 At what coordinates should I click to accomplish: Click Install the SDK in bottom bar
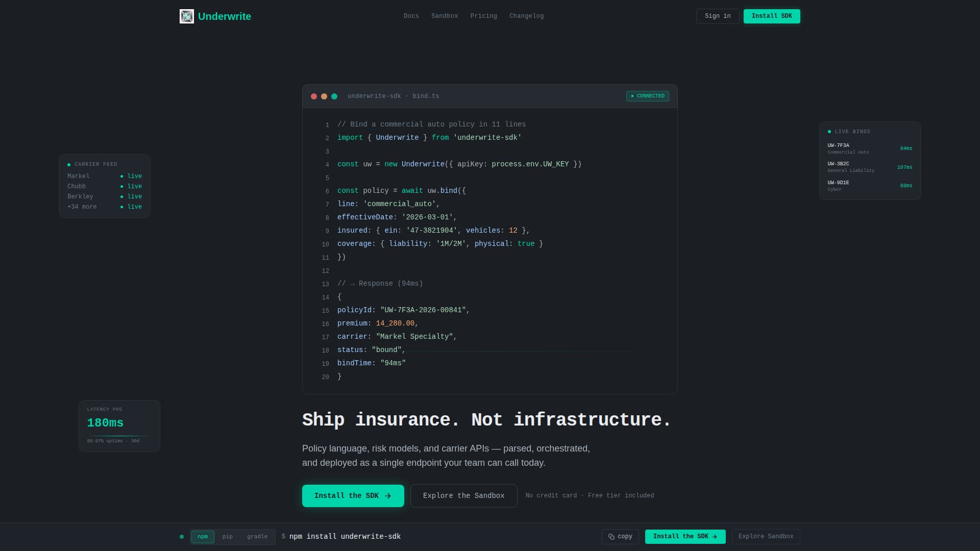[685, 537]
